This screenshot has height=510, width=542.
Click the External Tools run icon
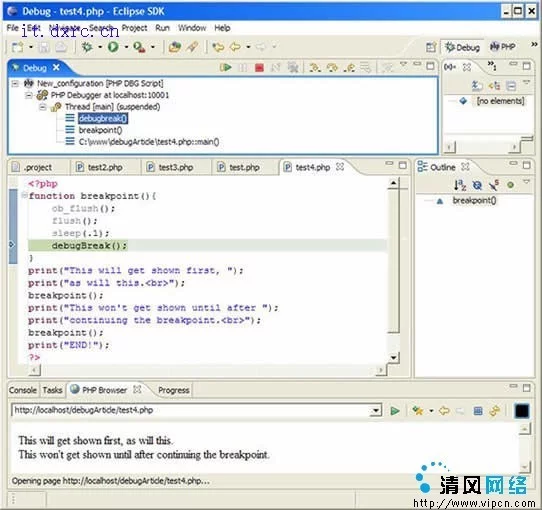coord(139,47)
